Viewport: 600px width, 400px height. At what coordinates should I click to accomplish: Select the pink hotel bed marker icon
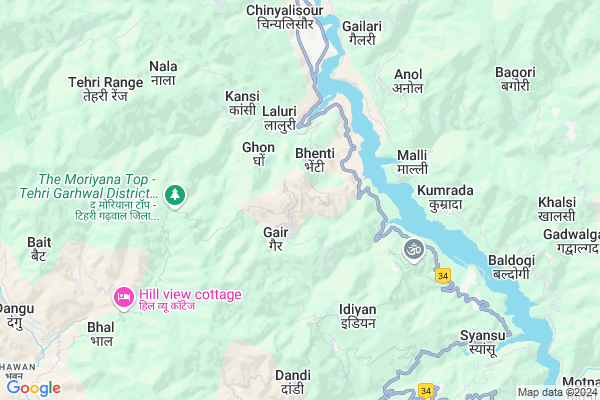tap(124, 298)
